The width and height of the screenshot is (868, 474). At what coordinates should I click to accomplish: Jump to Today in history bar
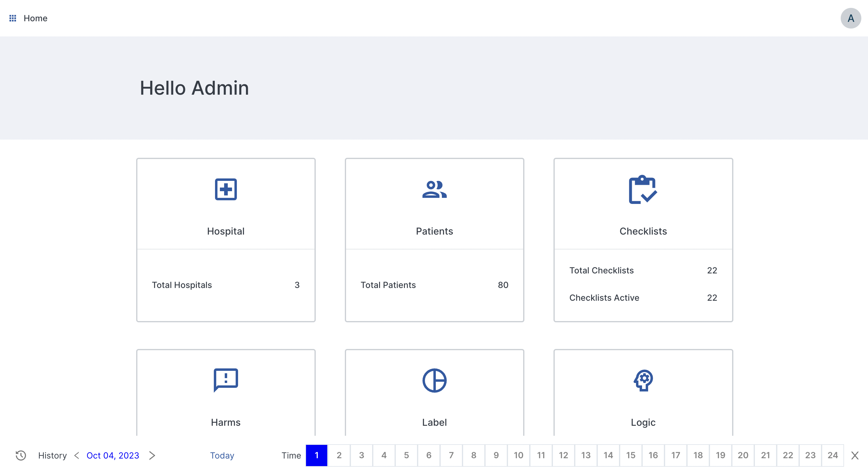(x=222, y=455)
